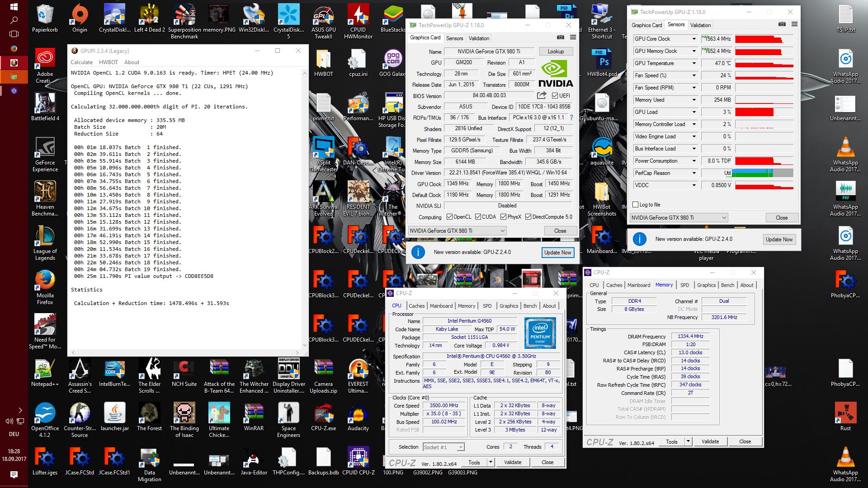
Task: Toggle DirectCompute 5.0 checkbox in GPU-Z
Action: (x=528, y=217)
